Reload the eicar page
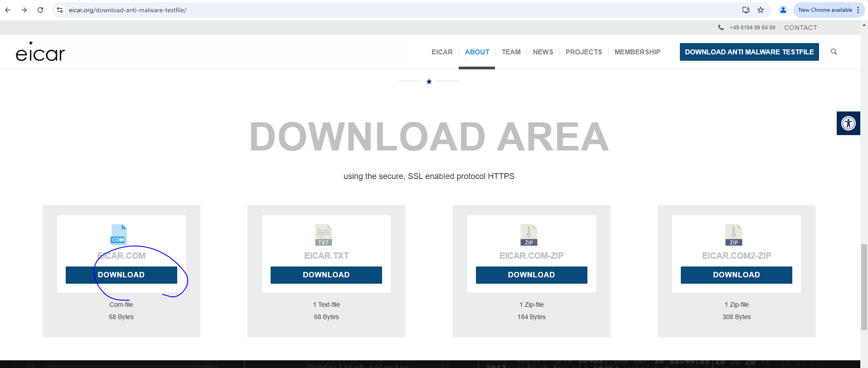 click(x=40, y=10)
